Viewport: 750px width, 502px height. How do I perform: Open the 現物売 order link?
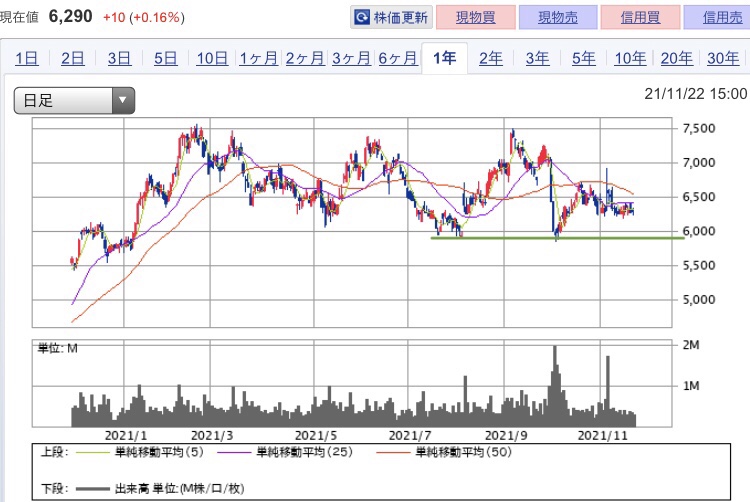coord(558,18)
